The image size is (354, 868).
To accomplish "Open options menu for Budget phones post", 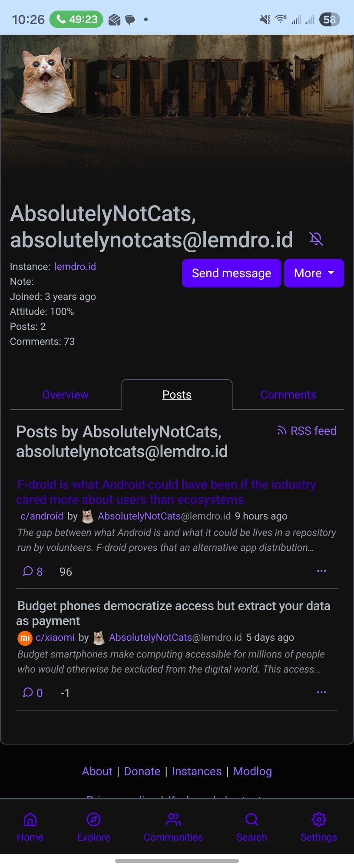I will [x=321, y=692].
